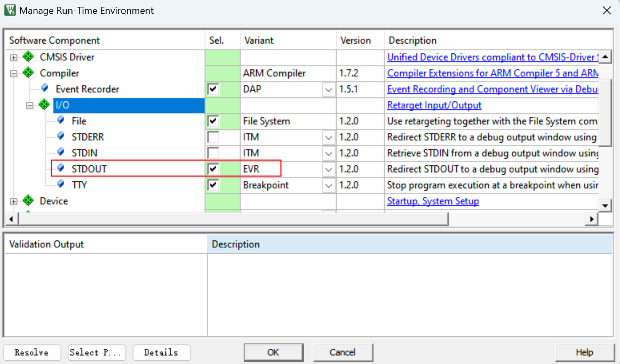Click the blue gem icon beside Event Recorder
Screen dimensions: 620x364
click(x=45, y=89)
